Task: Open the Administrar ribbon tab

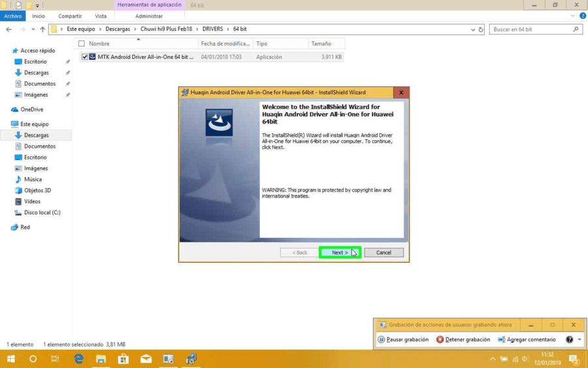Action: pyautogui.click(x=149, y=16)
